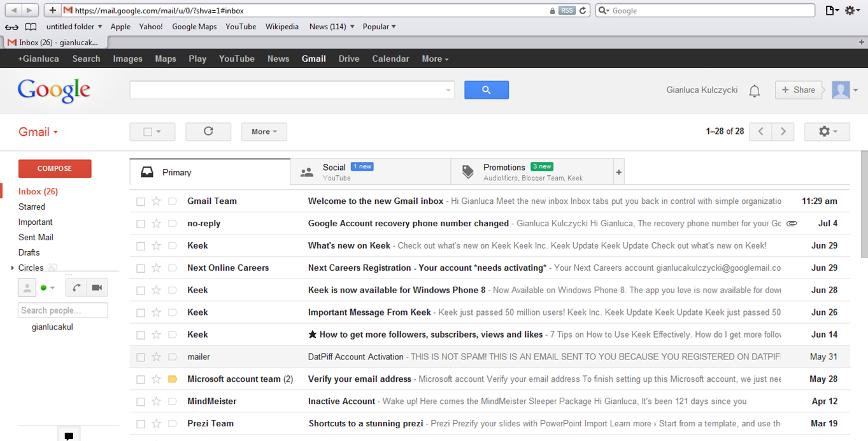
Task: Go to Sent Mail
Action: (36, 238)
